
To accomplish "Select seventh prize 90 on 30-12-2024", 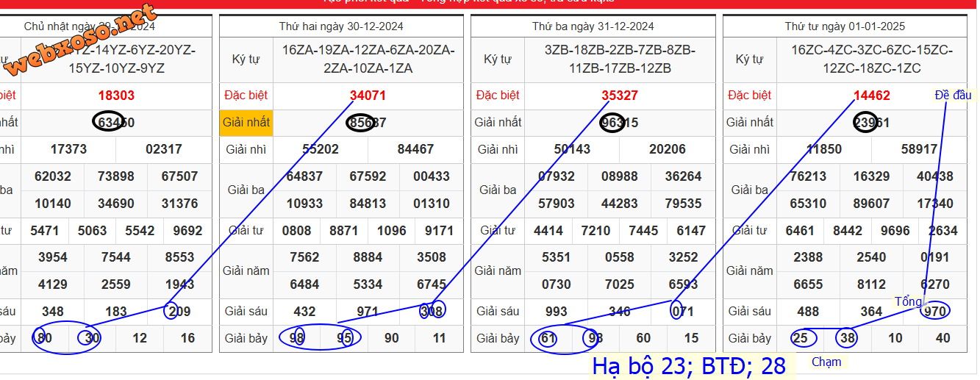I will point(392,339).
